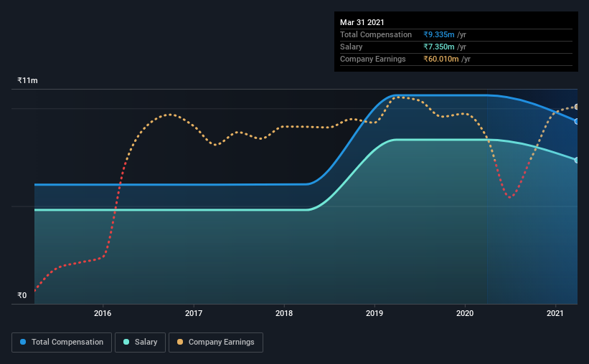Toggle the Salary legend button

(140, 343)
